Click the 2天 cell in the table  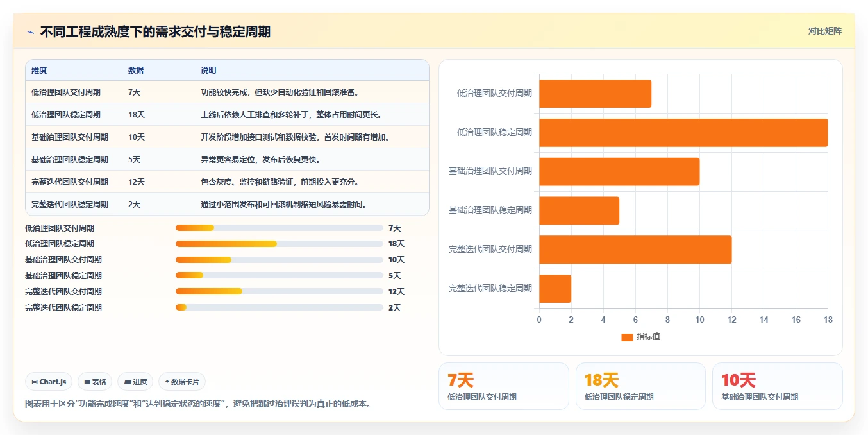coord(134,204)
